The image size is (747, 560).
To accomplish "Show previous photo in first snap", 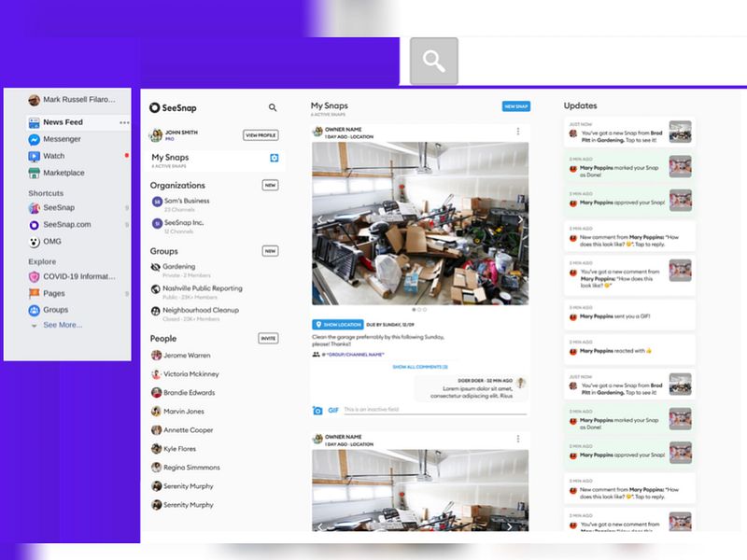I will (320, 219).
